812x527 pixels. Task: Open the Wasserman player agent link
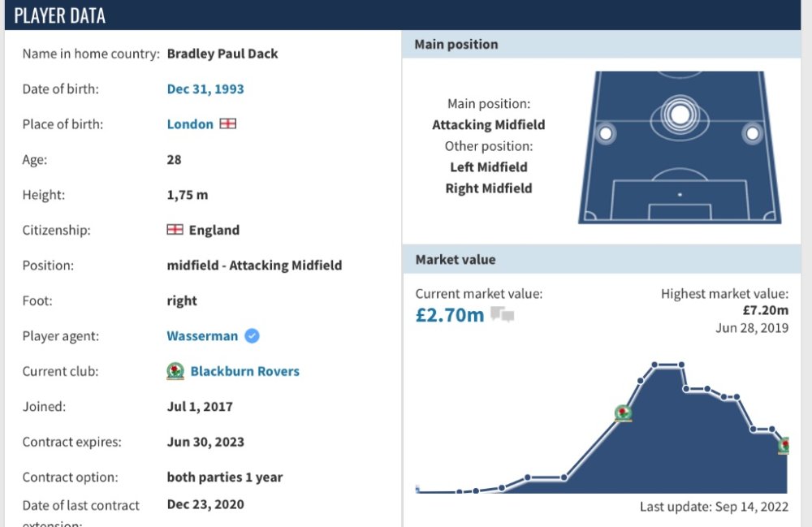202,335
